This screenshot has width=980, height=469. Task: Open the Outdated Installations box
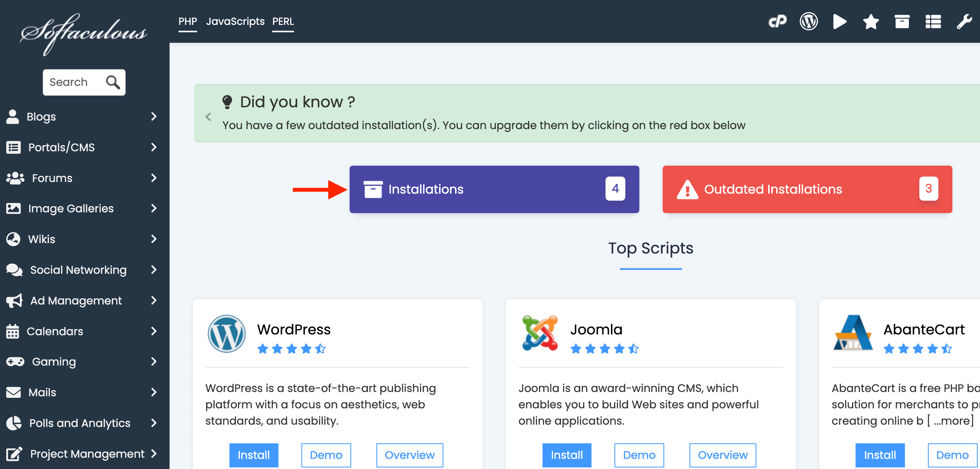pos(807,189)
